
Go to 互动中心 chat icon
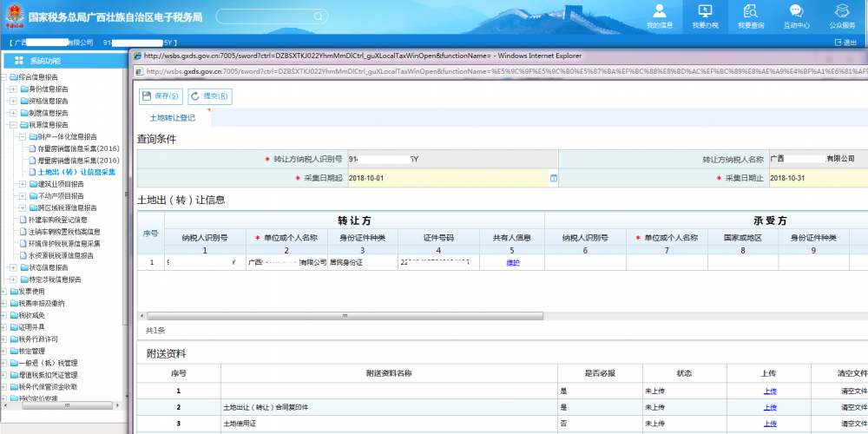tap(796, 11)
